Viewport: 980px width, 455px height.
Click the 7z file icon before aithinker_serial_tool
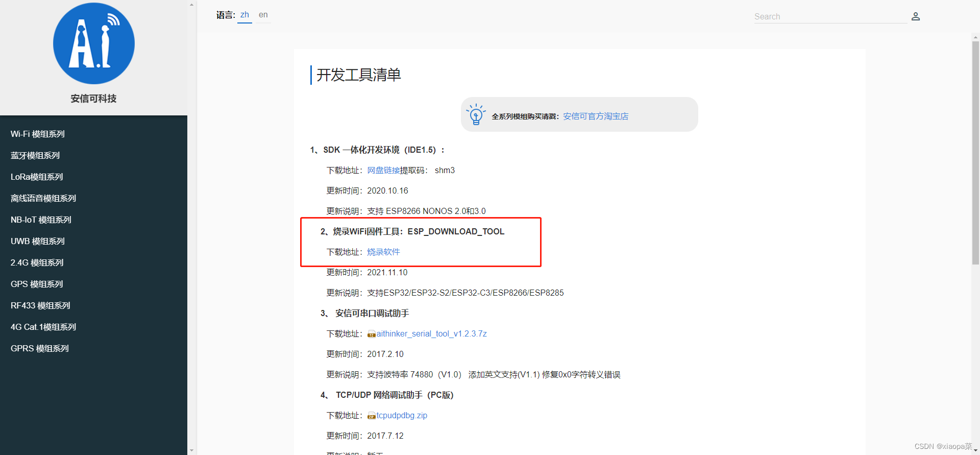point(372,334)
